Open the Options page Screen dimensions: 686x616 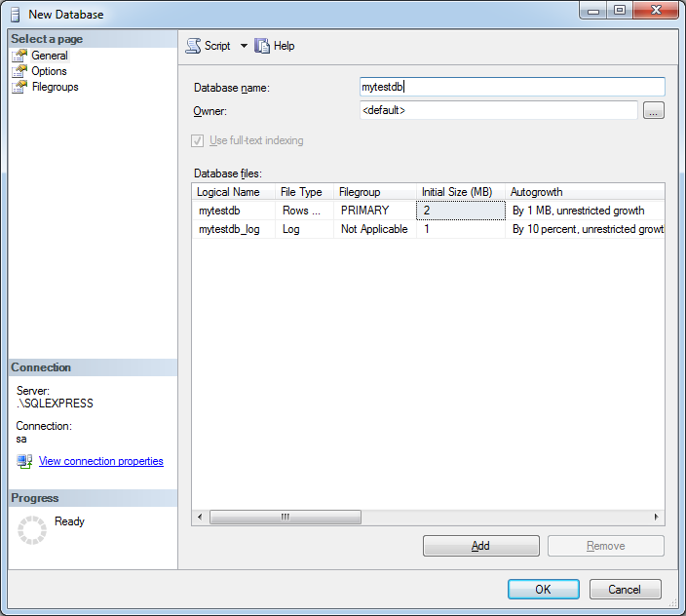49,71
